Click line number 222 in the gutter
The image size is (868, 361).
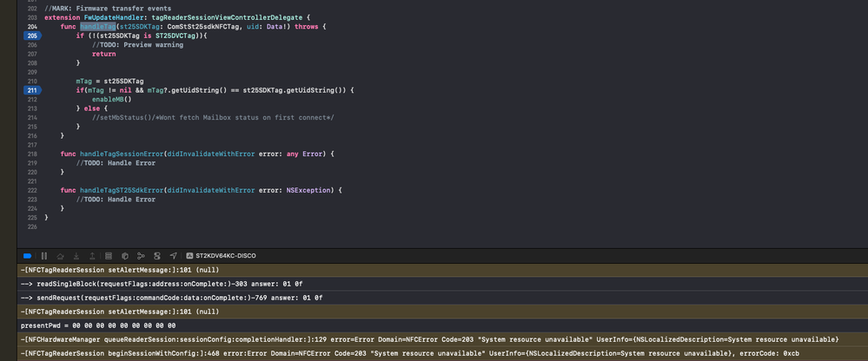pos(32,190)
